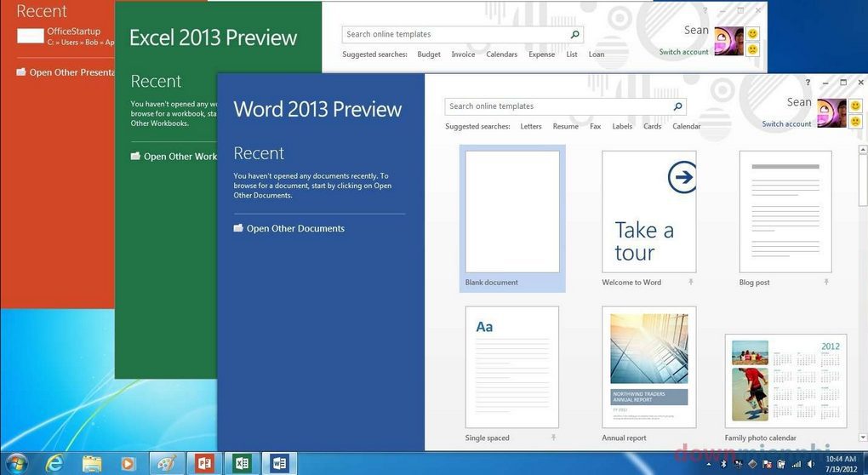
Task: Click Switch account in Excel window
Action: 683,52
